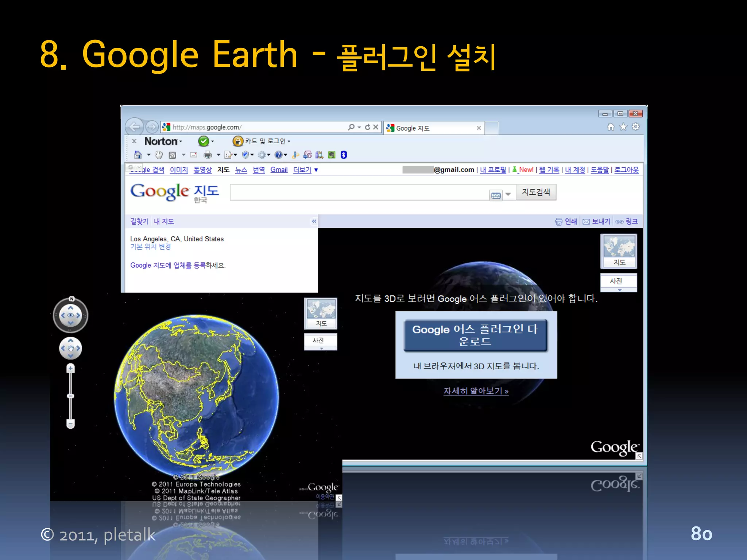Expand arrow under browser window's 사진 button

tap(619, 290)
